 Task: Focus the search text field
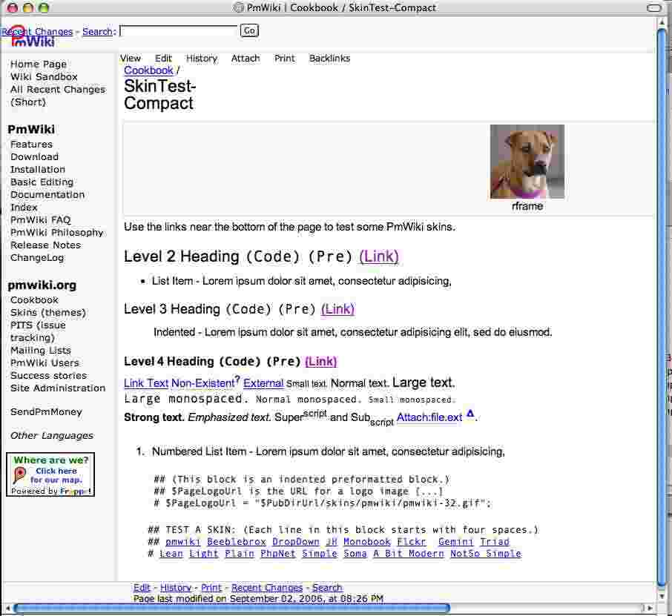click(x=178, y=31)
